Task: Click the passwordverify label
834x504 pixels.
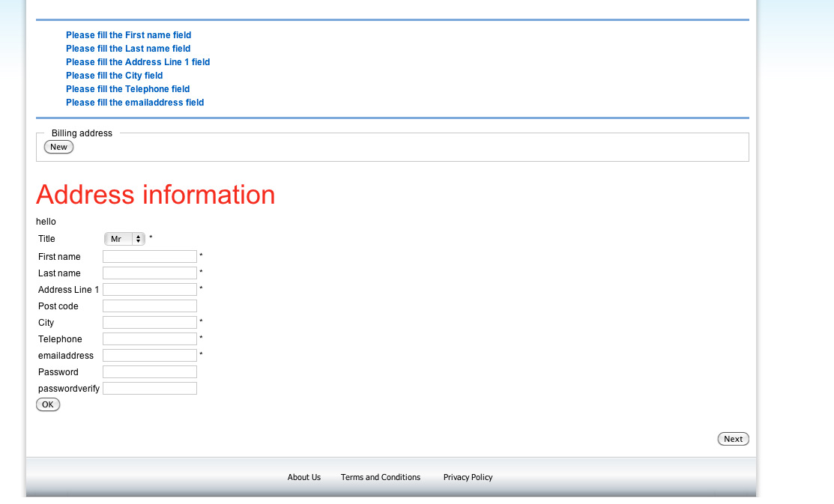Action: (69, 388)
